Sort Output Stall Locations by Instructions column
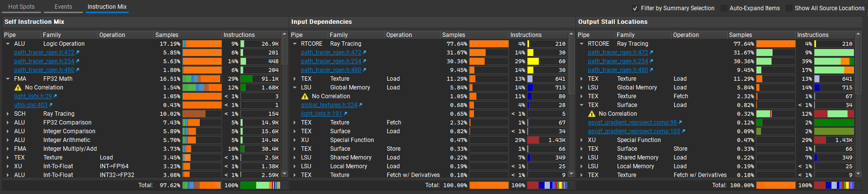This screenshot has height=194, width=868. point(825,35)
